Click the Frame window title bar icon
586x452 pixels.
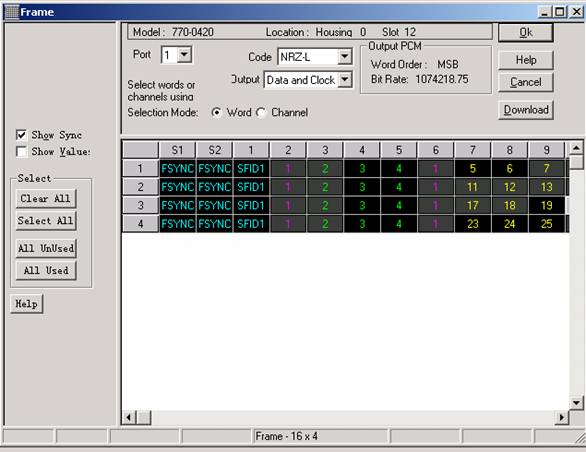pos(12,12)
